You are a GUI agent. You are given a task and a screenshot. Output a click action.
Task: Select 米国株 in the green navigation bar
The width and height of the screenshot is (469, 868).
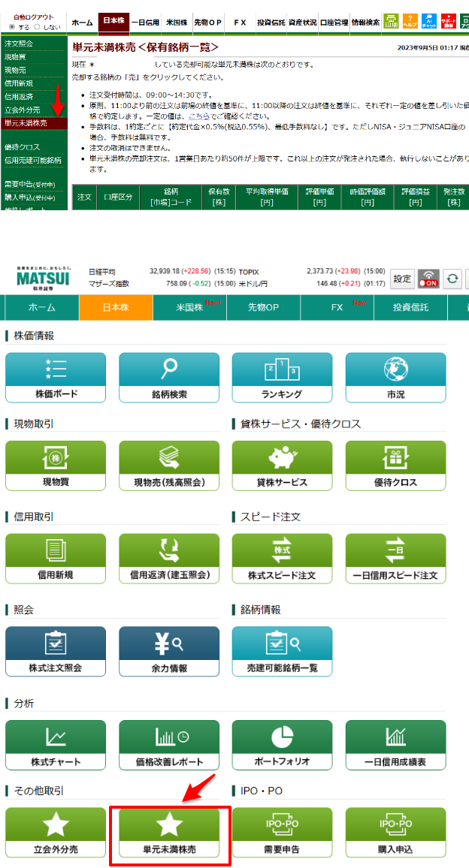click(x=189, y=307)
